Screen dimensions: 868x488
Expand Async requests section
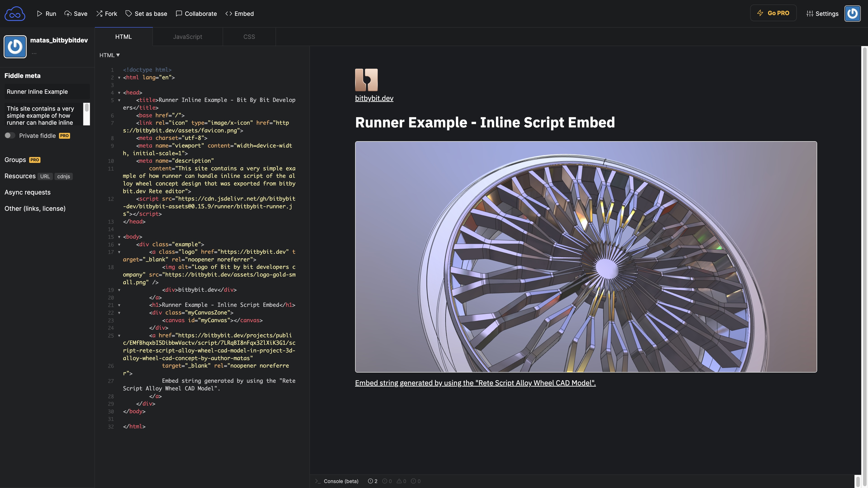(28, 192)
